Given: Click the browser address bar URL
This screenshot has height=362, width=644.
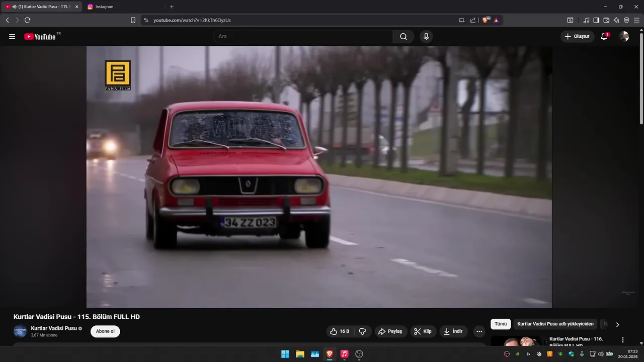Looking at the screenshot, I should pyautogui.click(x=192, y=20).
